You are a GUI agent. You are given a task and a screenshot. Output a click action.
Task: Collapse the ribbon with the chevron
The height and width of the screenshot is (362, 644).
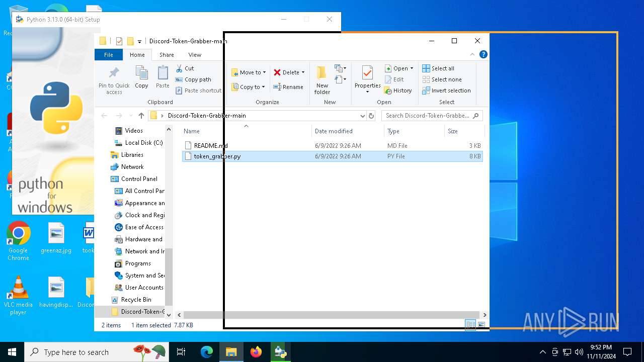pyautogui.click(x=472, y=54)
